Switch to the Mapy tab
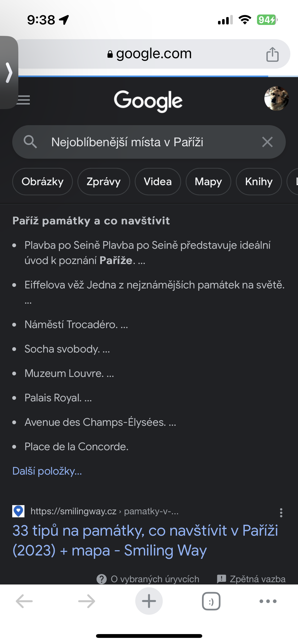Screen dimensions: 298x644 point(208,182)
